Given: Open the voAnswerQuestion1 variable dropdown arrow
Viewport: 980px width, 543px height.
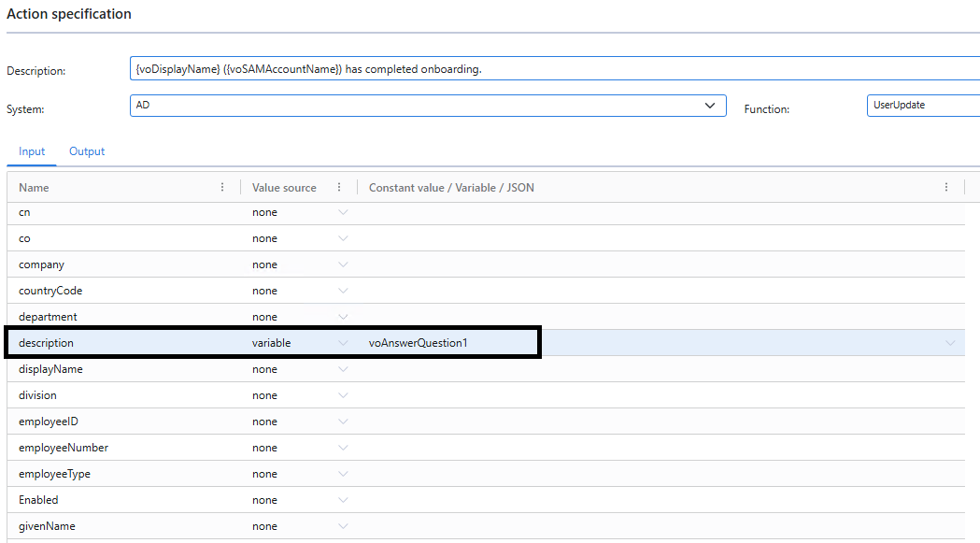Looking at the screenshot, I should pyautogui.click(x=950, y=343).
